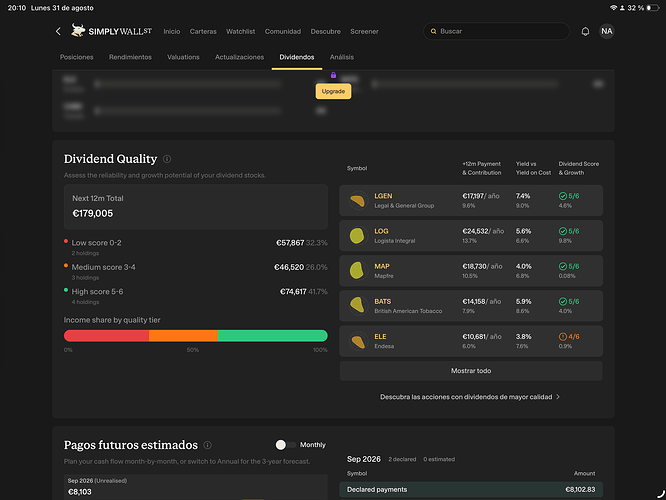The width and height of the screenshot is (666, 500).
Task: Select the High score 5-6 row
Action: pyautogui.click(x=195, y=296)
